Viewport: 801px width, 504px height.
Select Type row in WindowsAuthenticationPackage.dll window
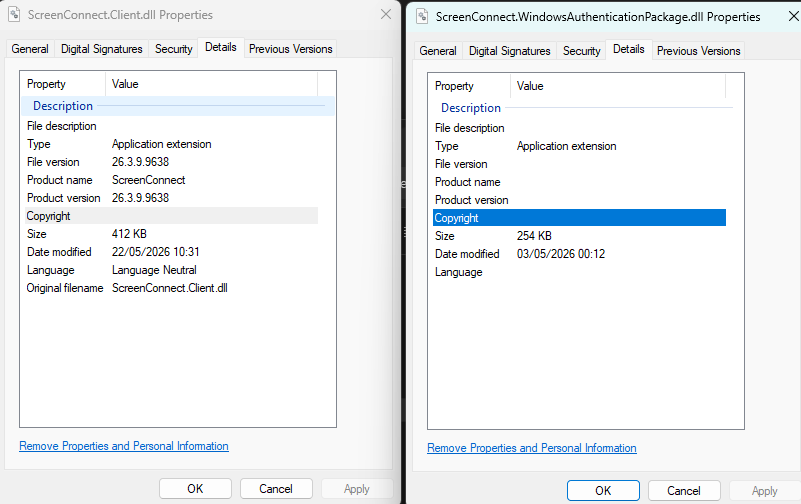pyautogui.click(x=579, y=146)
